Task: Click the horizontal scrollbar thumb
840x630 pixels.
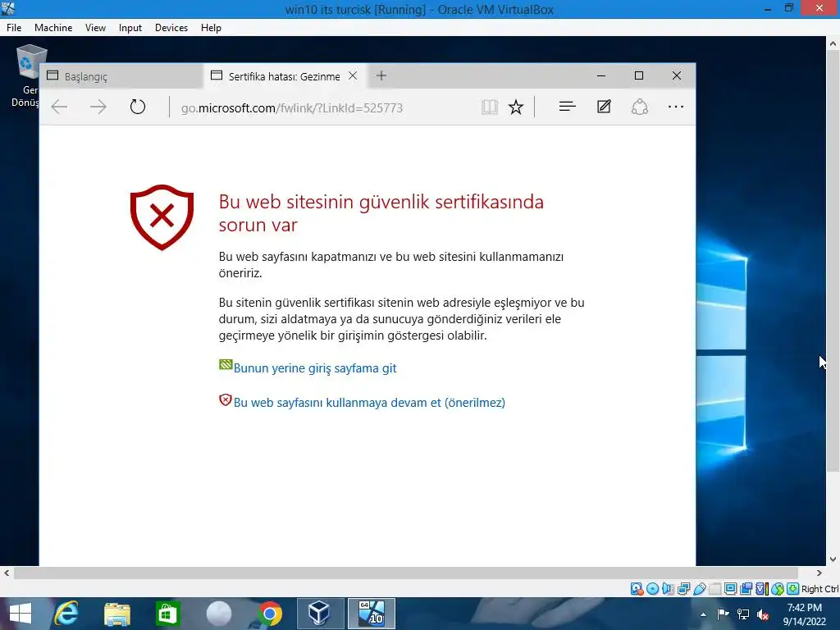Action: coord(406,573)
